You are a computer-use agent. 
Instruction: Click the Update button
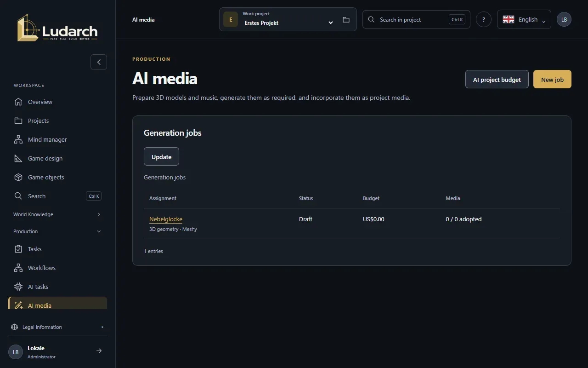tap(161, 156)
